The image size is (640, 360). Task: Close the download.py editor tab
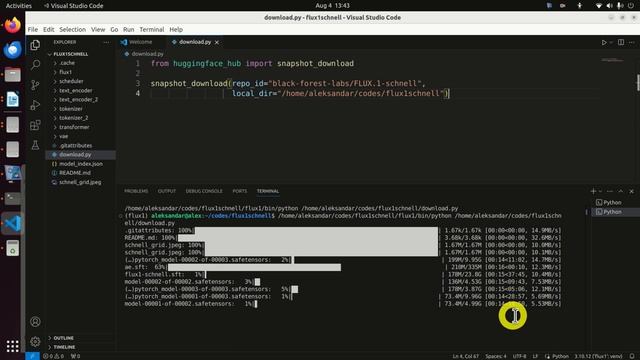(217, 42)
